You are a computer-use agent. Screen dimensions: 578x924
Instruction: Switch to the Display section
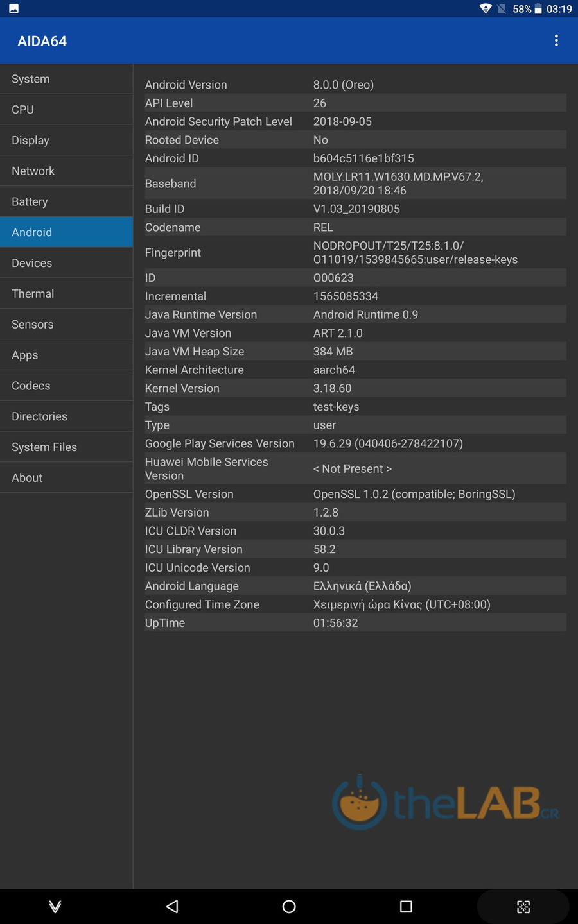(x=66, y=141)
